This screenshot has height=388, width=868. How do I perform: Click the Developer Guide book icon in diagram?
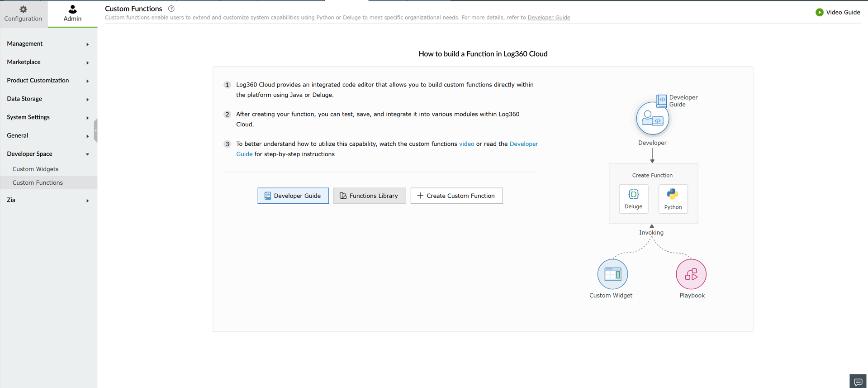(661, 101)
